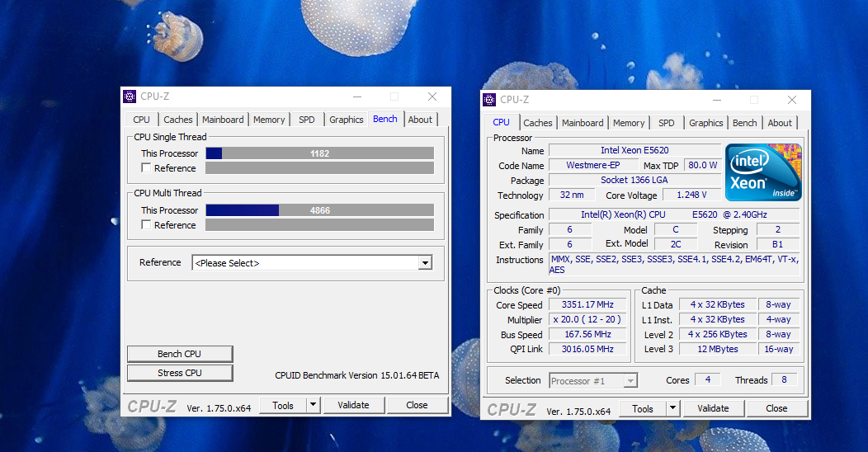Open Tools dropdown arrow in Bench window

(x=314, y=405)
